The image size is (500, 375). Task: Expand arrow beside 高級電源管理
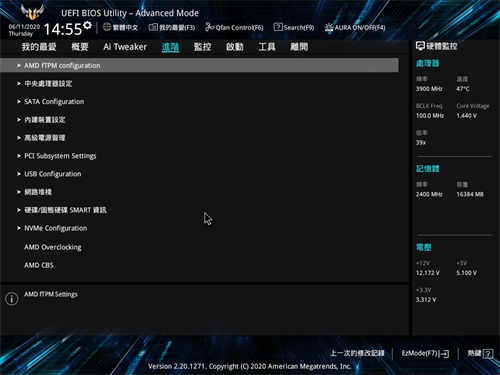coord(19,138)
